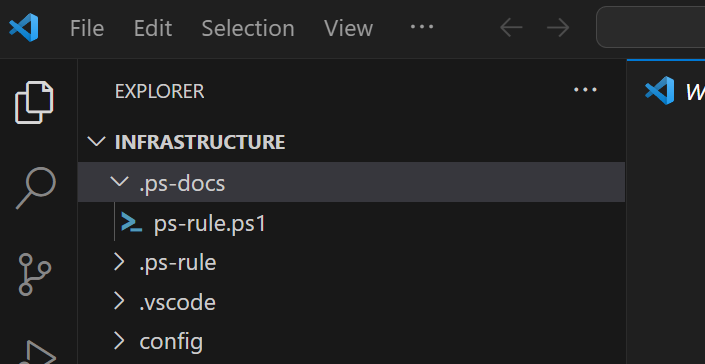The height and width of the screenshot is (364, 705).
Task: Click the command center search box
Action: point(651,27)
